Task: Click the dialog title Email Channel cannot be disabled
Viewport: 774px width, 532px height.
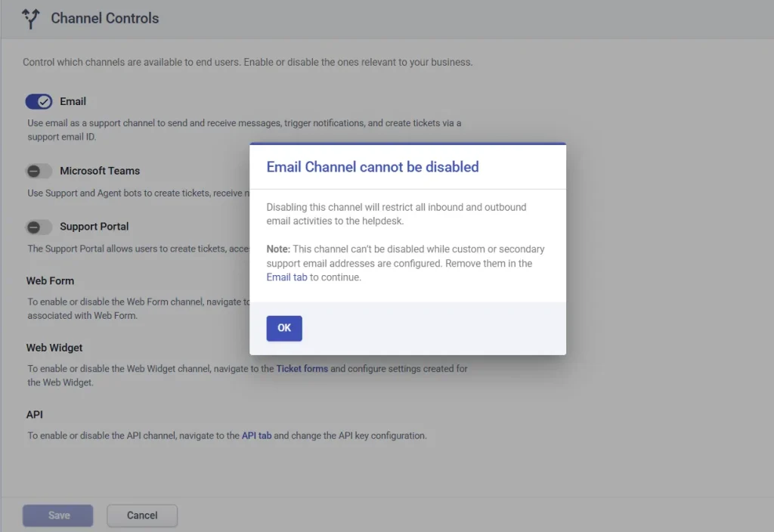Action: [x=372, y=166]
